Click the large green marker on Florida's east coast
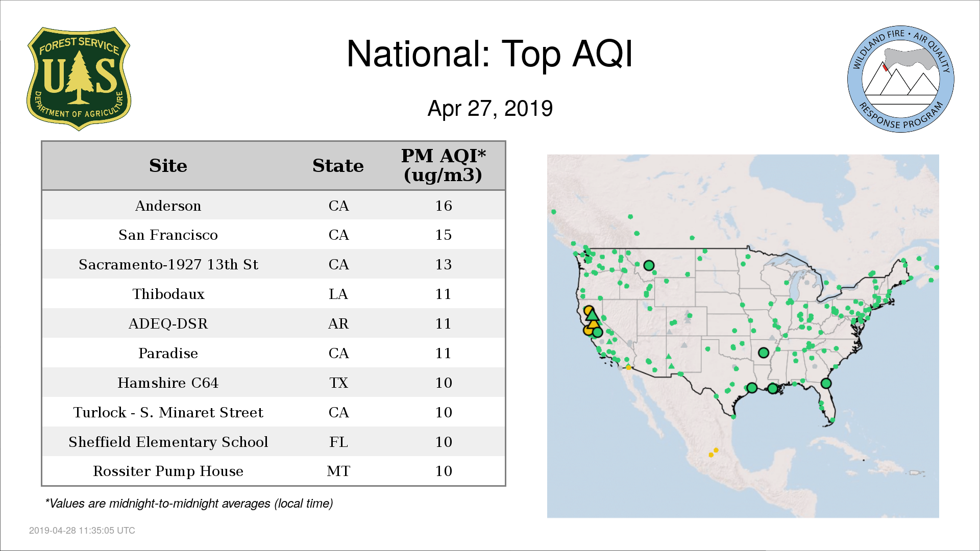 coord(826,383)
